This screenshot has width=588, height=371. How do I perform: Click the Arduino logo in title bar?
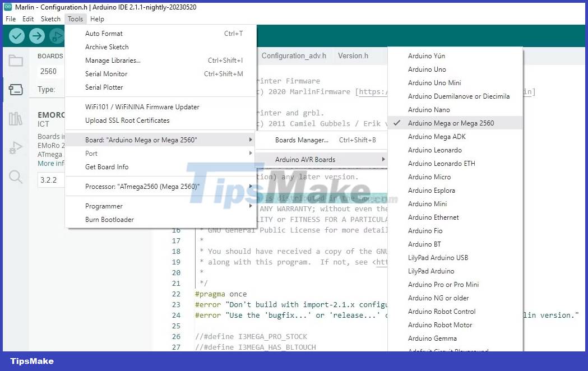coord(7,7)
